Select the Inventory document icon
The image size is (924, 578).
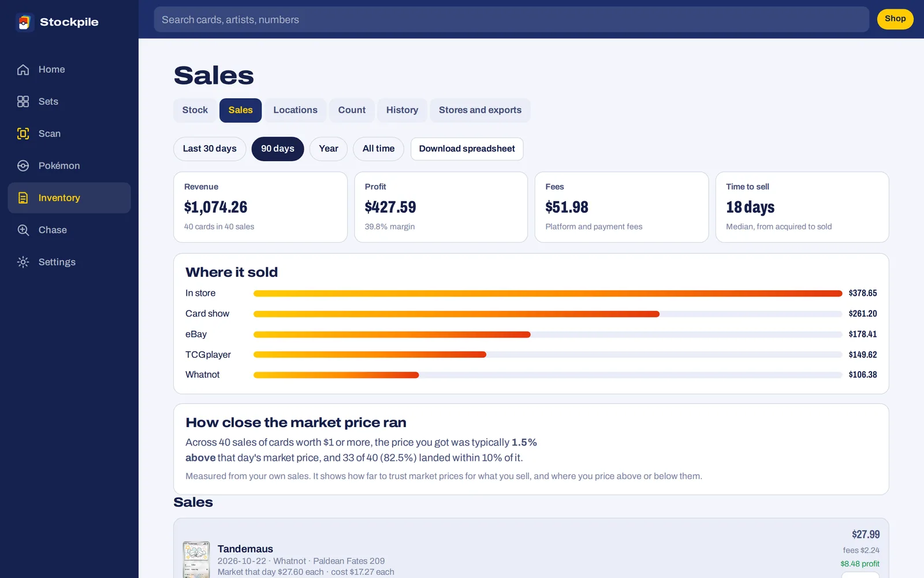[x=23, y=198]
